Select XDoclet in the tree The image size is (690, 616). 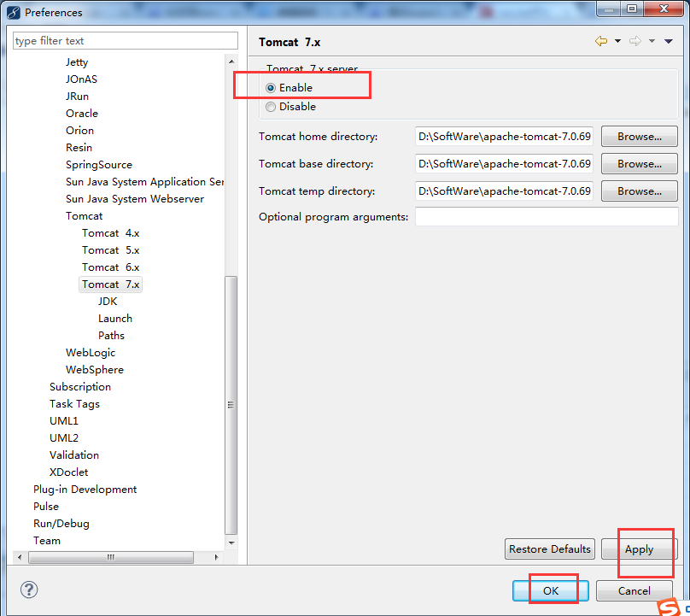coord(68,472)
